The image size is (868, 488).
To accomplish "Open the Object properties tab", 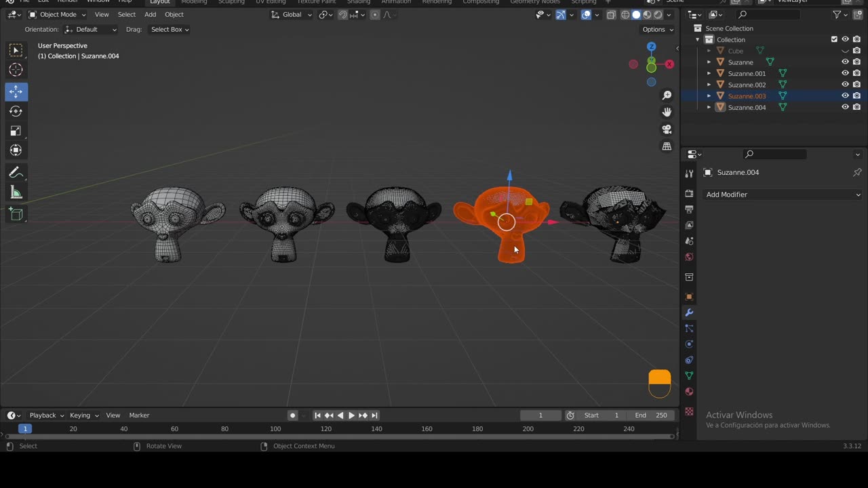I will (689, 297).
